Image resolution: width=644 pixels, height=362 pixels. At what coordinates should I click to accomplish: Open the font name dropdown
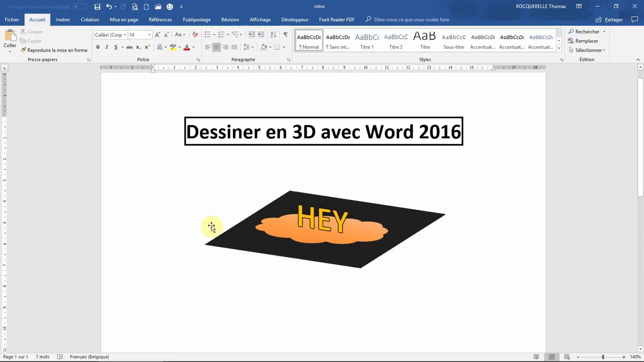pos(125,35)
